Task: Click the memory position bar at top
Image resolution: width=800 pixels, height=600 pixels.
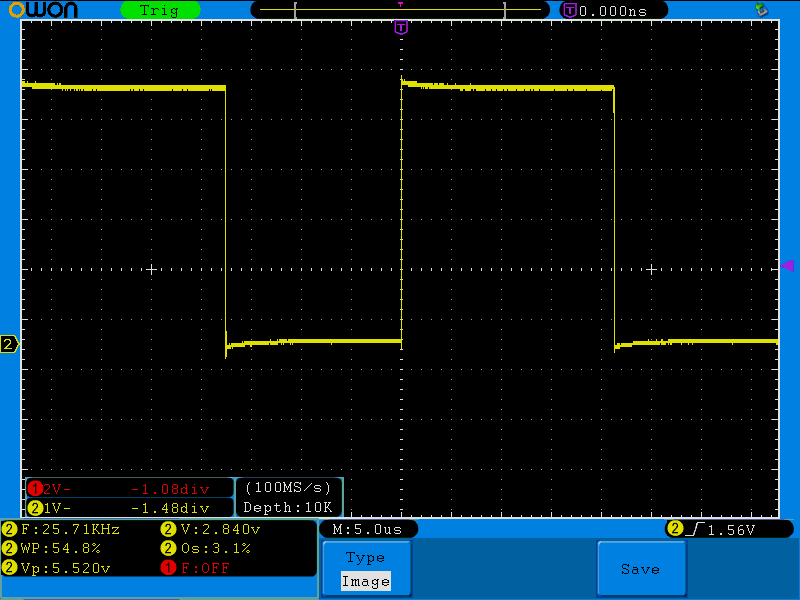Action: pyautogui.click(x=400, y=10)
